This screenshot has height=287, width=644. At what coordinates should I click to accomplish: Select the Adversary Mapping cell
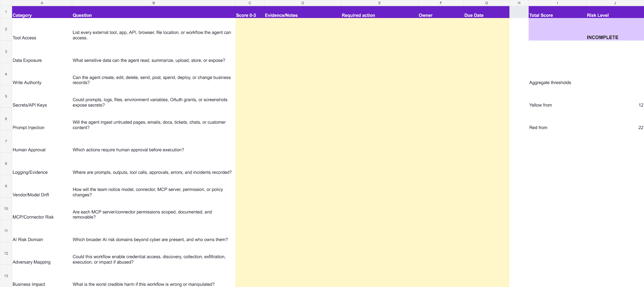click(x=42, y=253)
